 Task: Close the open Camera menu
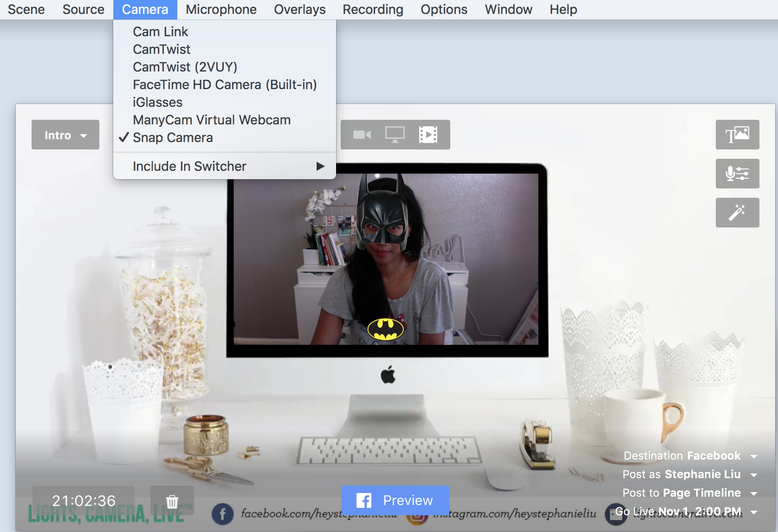(x=145, y=10)
